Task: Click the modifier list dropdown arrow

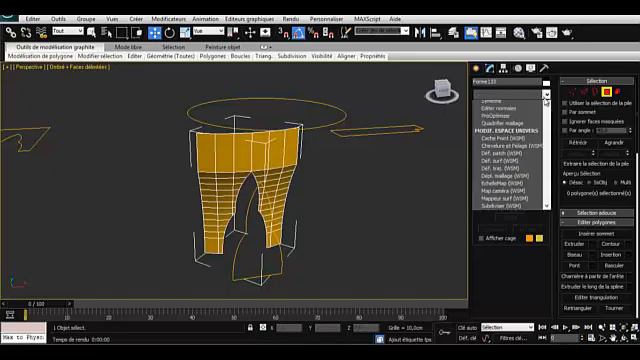Action: click(x=547, y=95)
